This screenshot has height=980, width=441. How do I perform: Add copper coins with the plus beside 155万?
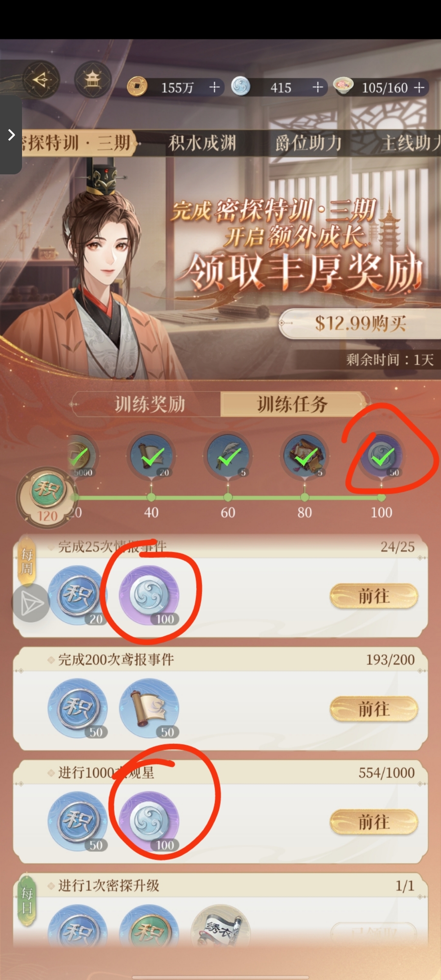pos(214,87)
